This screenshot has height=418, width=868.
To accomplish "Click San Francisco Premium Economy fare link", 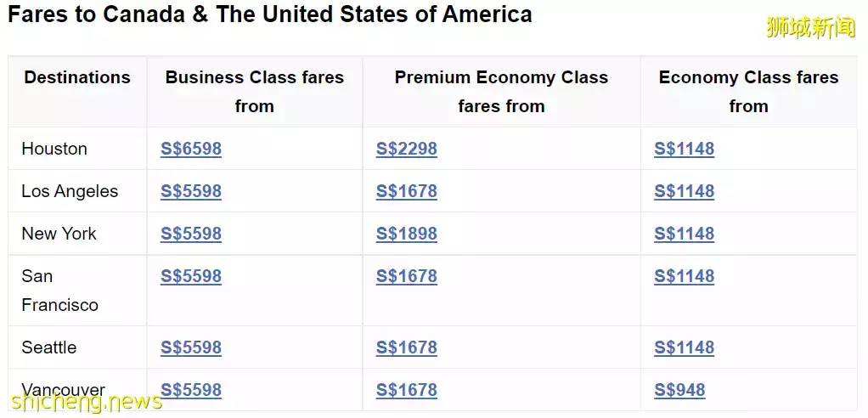I will pyautogui.click(x=407, y=276).
